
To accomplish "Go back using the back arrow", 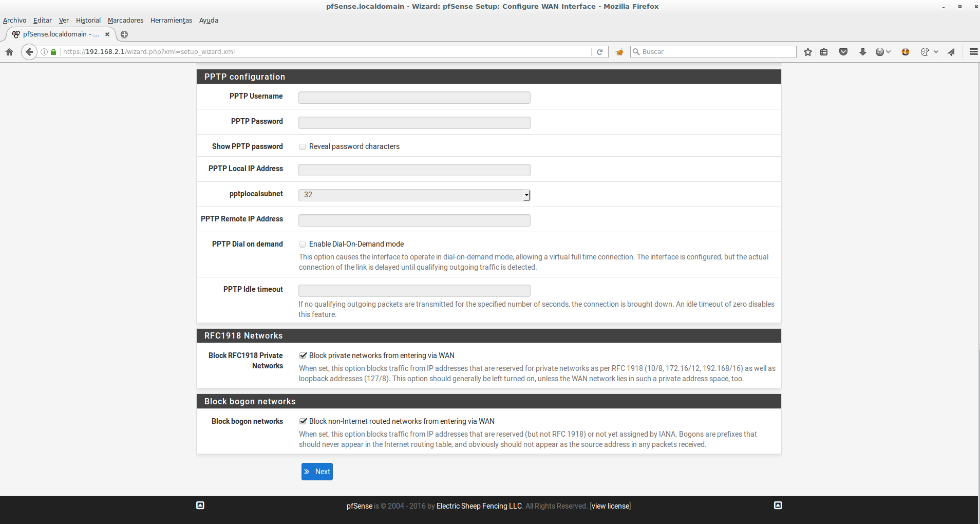I will pos(29,52).
